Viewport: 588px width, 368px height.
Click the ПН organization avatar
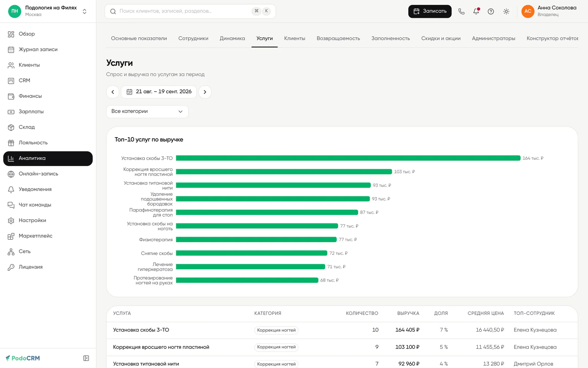(15, 11)
